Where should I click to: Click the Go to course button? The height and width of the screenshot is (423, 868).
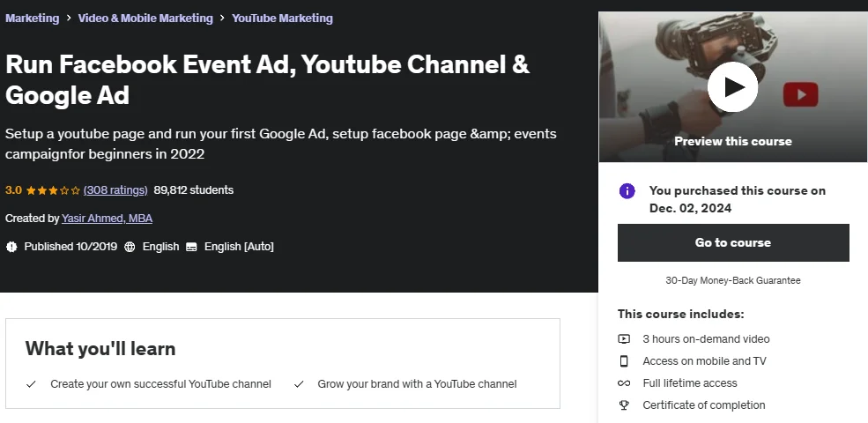tap(733, 242)
